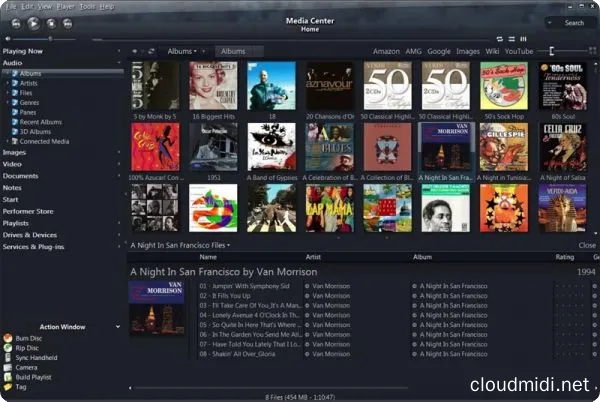The height and width of the screenshot is (402, 600).
Task: Click the Burn Disc action icon
Action: 9,338
